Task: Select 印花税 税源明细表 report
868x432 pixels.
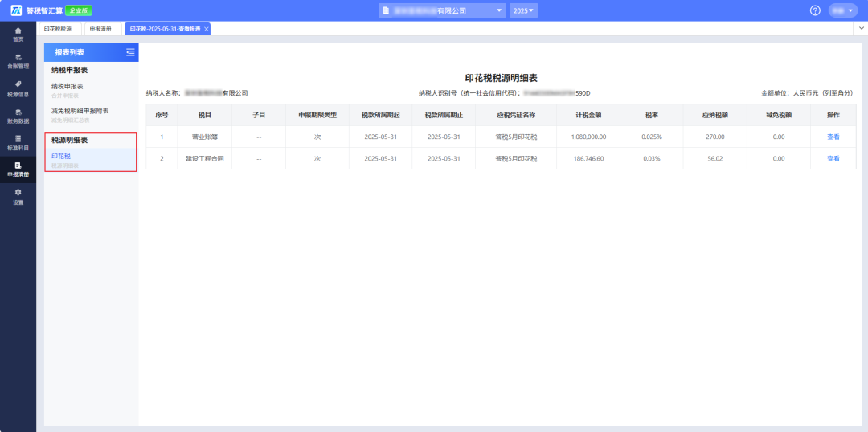Action: point(92,160)
